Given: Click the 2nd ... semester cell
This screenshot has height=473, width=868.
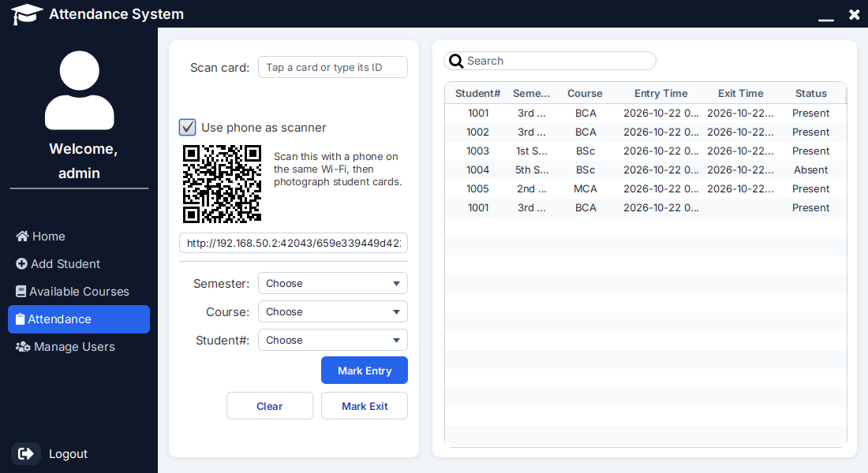Looking at the screenshot, I should click(531, 188).
